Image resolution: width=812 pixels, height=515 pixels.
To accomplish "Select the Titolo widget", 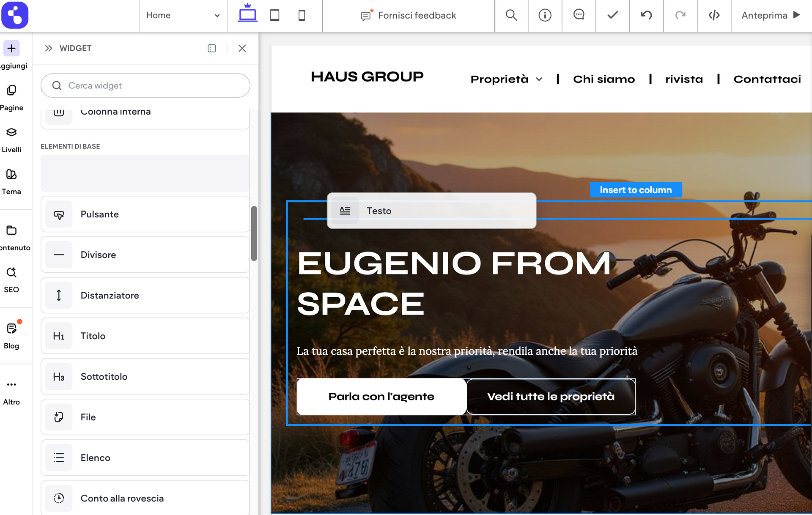I will 145,336.
